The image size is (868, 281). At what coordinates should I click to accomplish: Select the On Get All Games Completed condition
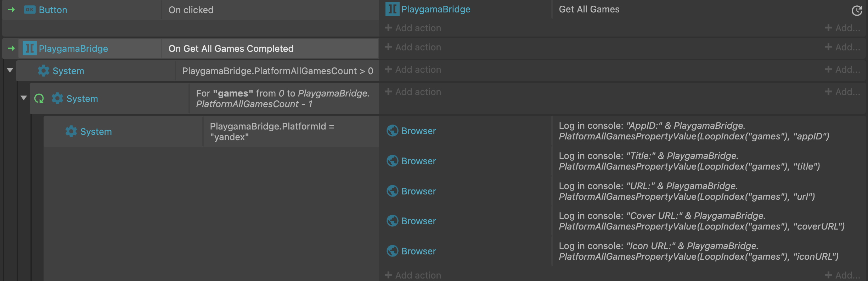[x=269, y=49]
